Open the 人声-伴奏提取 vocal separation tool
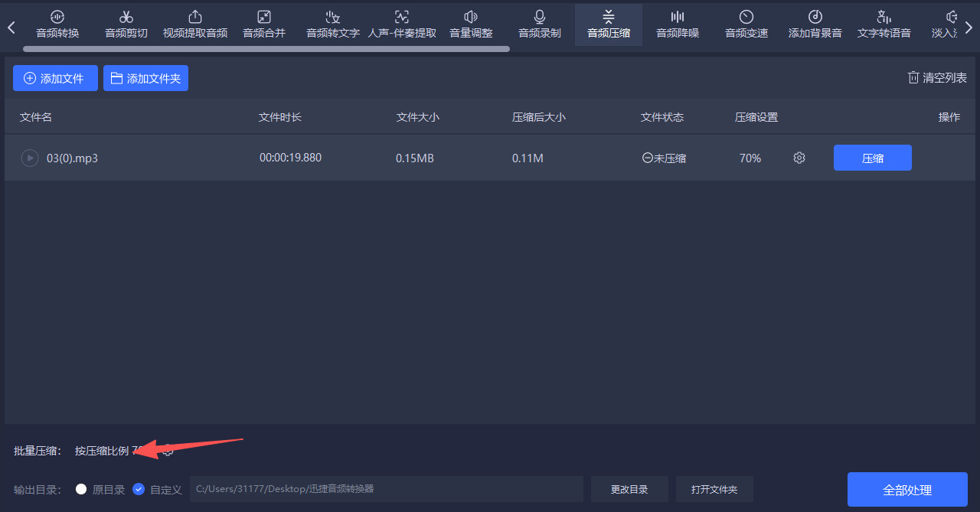The image size is (980, 512). tap(401, 24)
